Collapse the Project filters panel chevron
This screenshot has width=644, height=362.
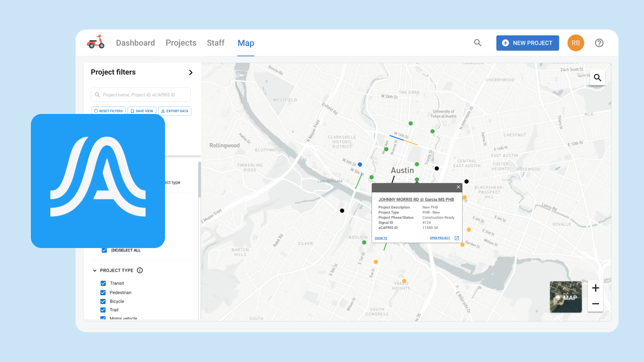tap(191, 72)
